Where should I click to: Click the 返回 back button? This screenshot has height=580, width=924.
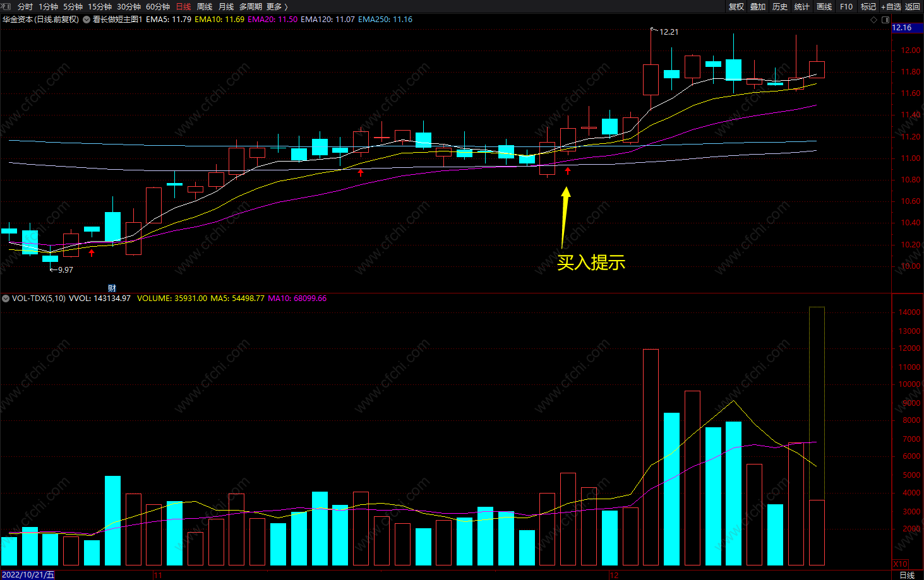click(x=913, y=6)
